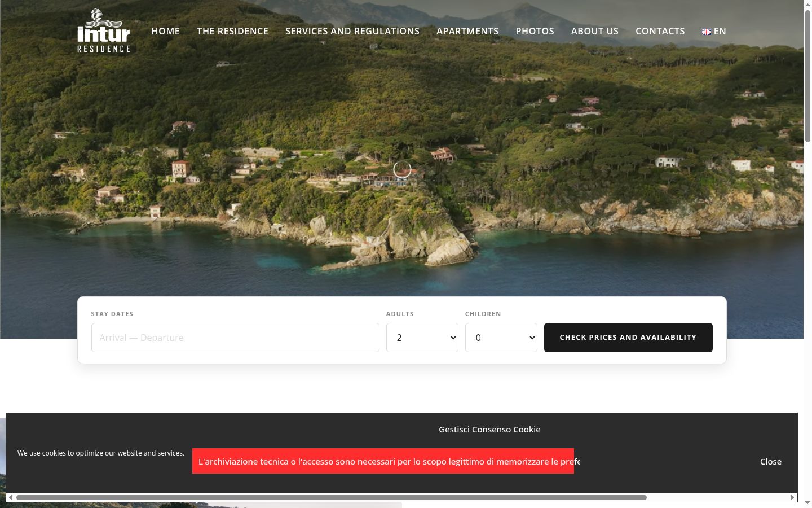Expand the Adults number dropdown

pos(422,338)
